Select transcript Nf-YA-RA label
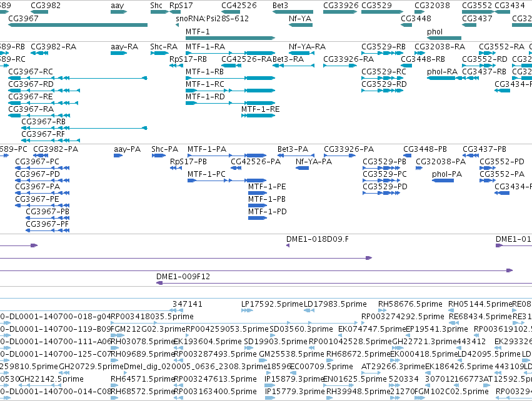The image size is (532, 401). 307,46
